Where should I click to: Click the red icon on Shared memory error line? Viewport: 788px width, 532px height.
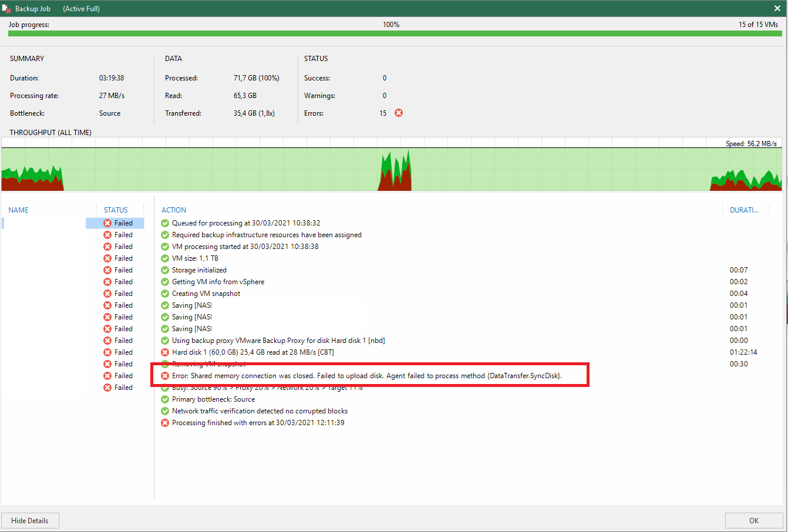[165, 376]
